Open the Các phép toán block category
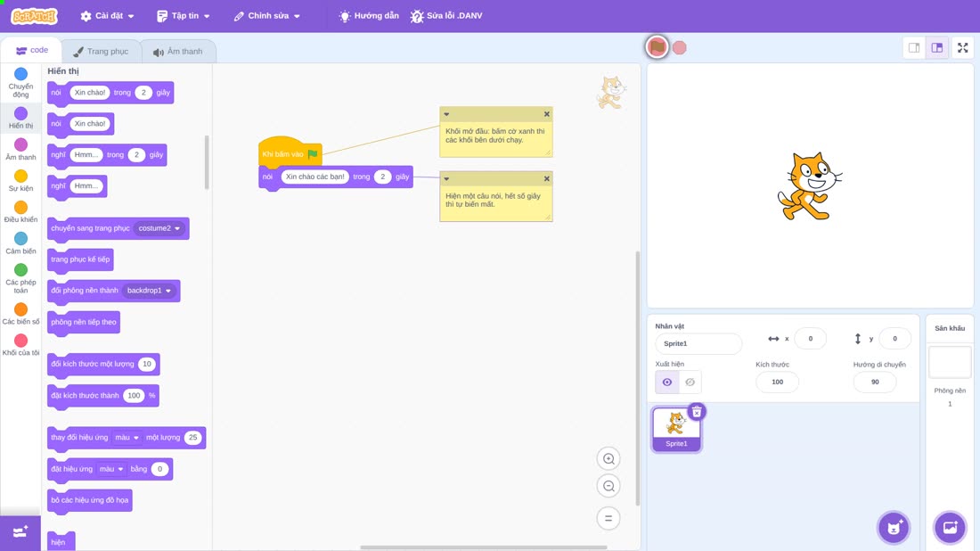 pyautogui.click(x=20, y=278)
